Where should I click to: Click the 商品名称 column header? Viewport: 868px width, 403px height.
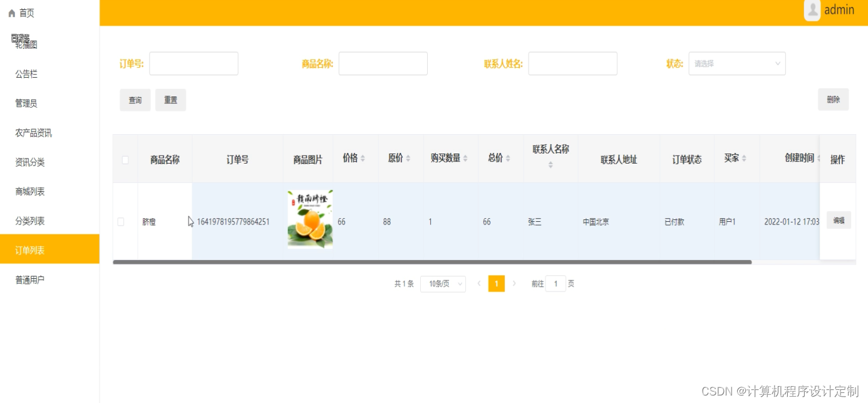[x=165, y=159]
